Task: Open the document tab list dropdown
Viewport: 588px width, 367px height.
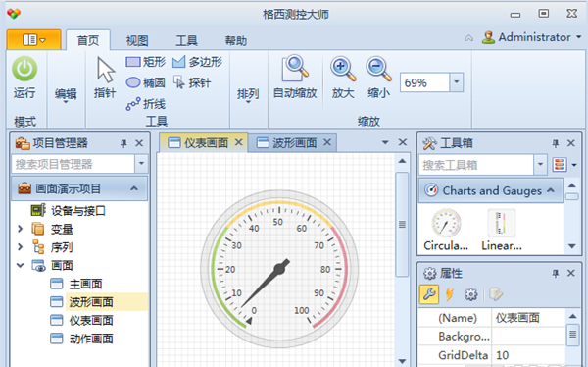Action: [385, 142]
